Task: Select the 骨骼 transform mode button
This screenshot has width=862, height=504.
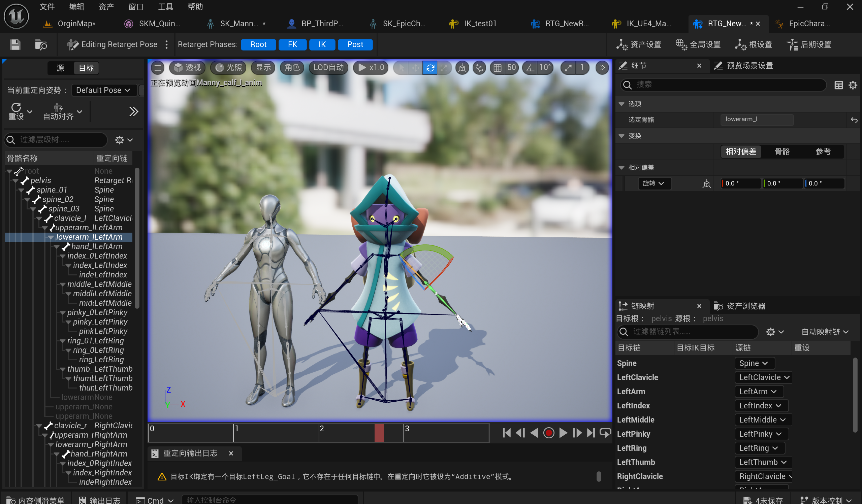Action: 781,152
